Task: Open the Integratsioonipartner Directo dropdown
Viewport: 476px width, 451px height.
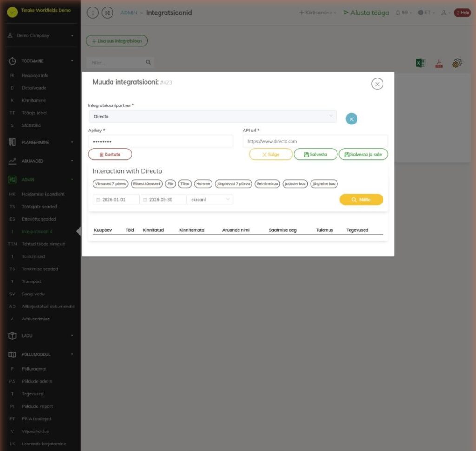Action: [x=212, y=117]
